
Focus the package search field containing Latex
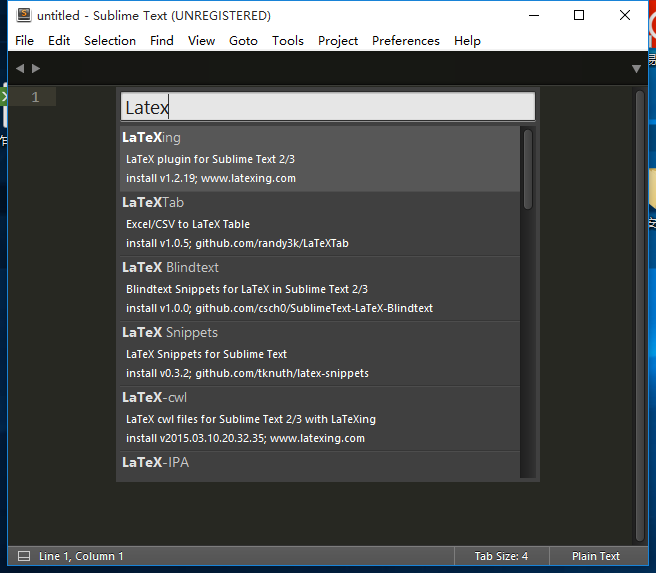(x=328, y=107)
